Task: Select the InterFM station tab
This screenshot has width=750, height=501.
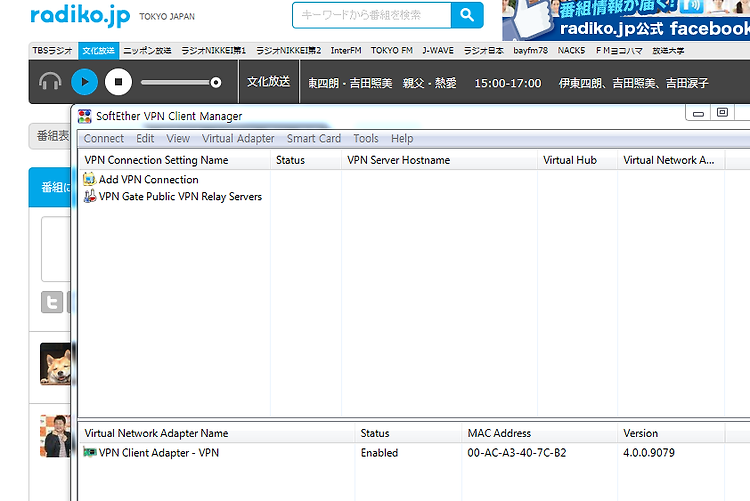Action: pos(346,51)
